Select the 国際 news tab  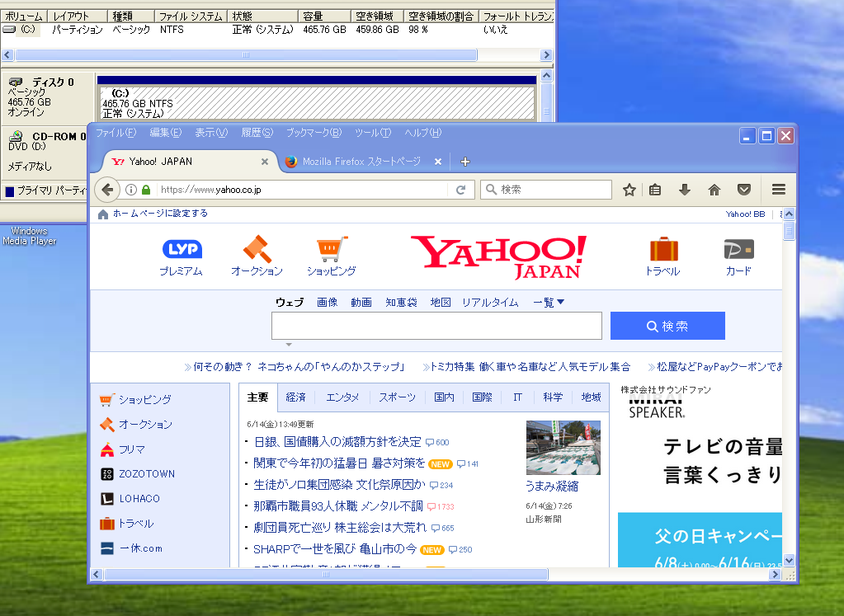click(x=482, y=397)
